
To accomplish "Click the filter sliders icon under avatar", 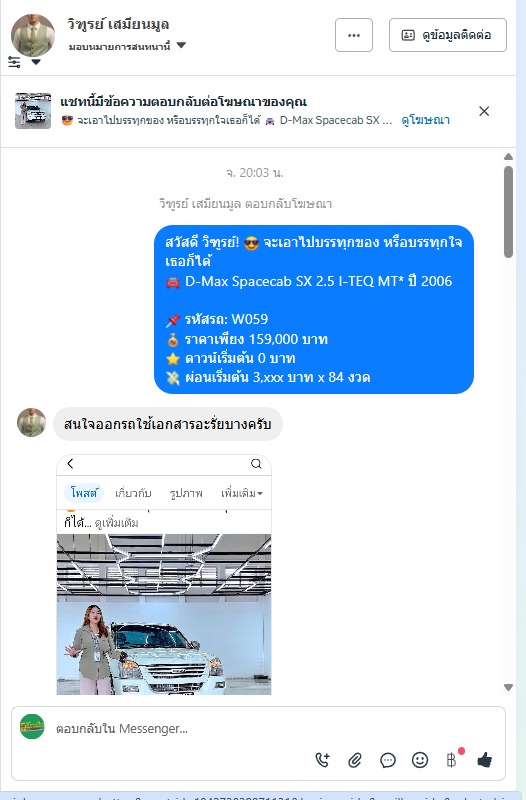I will [x=14, y=62].
